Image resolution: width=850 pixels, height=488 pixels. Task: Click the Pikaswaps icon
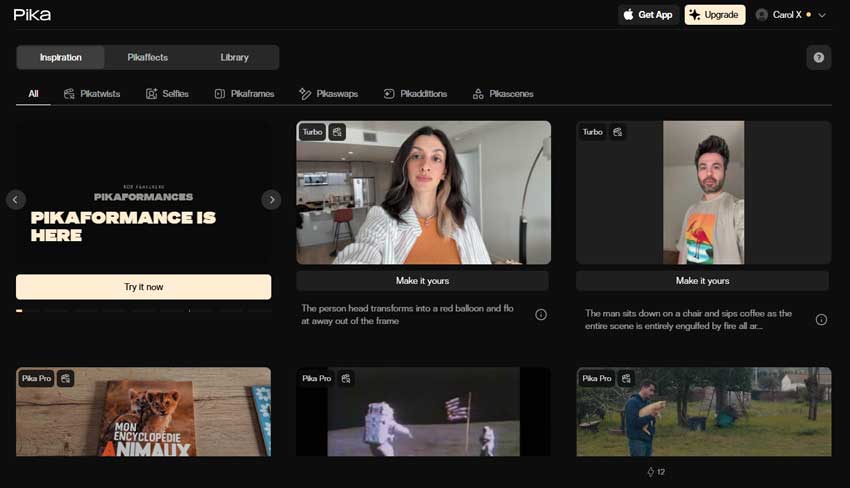pos(305,94)
